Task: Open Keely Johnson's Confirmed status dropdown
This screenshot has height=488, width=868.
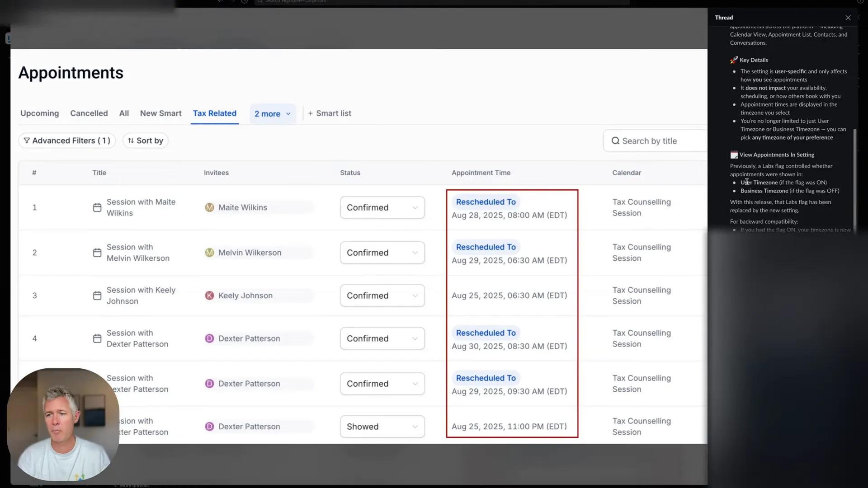Action: pyautogui.click(x=382, y=296)
